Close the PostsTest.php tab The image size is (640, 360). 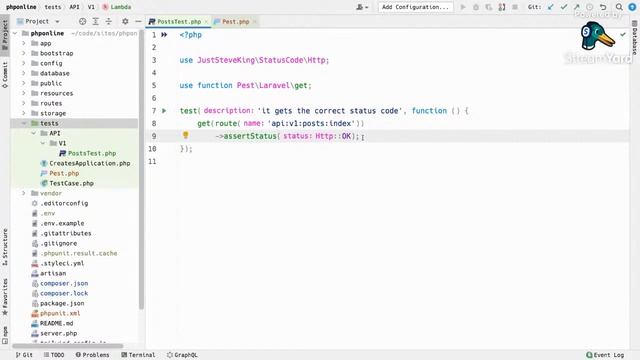(206, 22)
